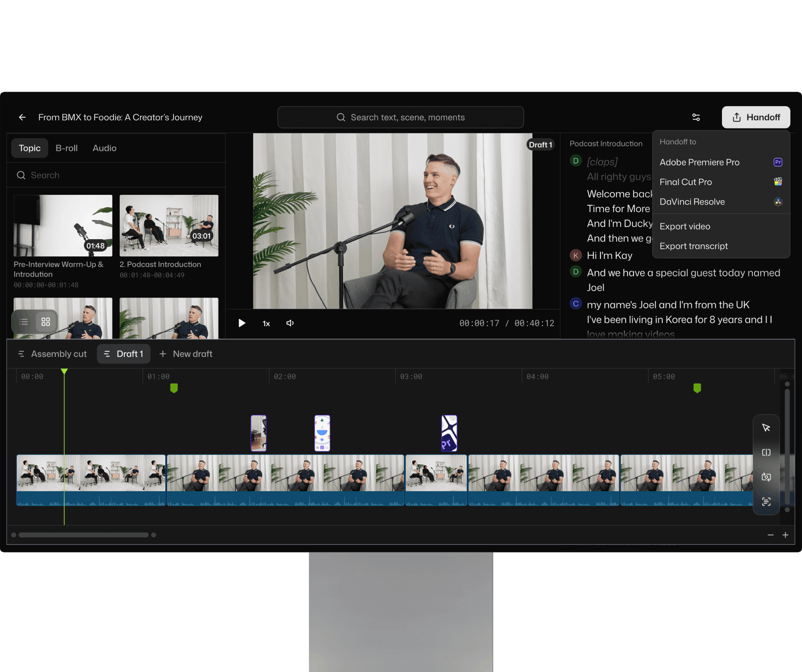Open the camera angle switching tool
The height and width of the screenshot is (672, 802).
(766, 477)
